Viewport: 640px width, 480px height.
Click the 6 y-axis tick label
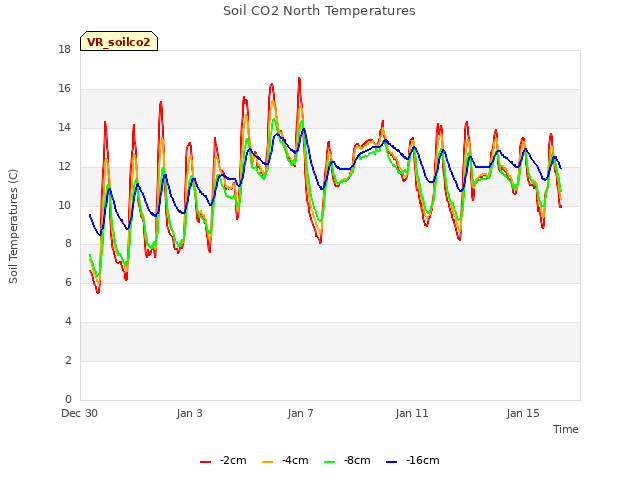click(x=68, y=282)
